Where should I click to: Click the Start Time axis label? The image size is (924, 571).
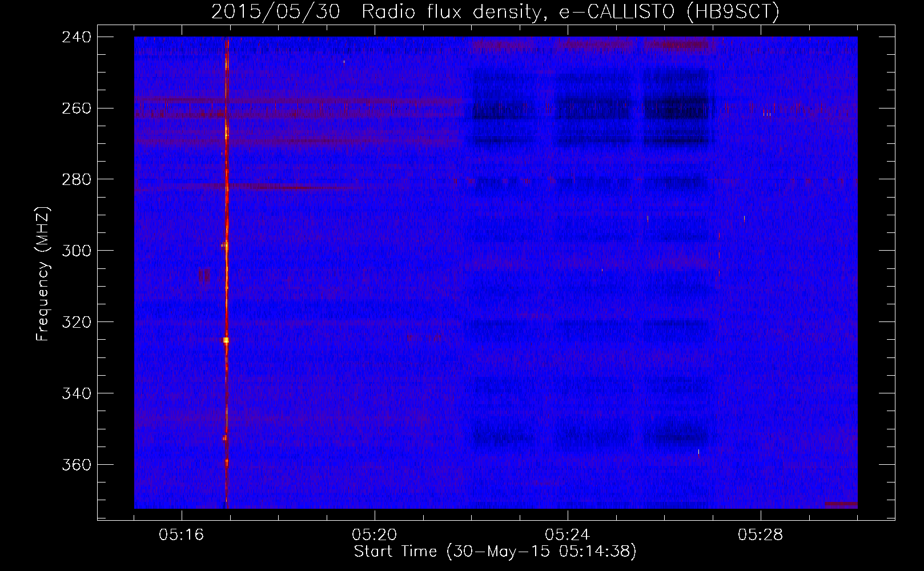point(495,552)
